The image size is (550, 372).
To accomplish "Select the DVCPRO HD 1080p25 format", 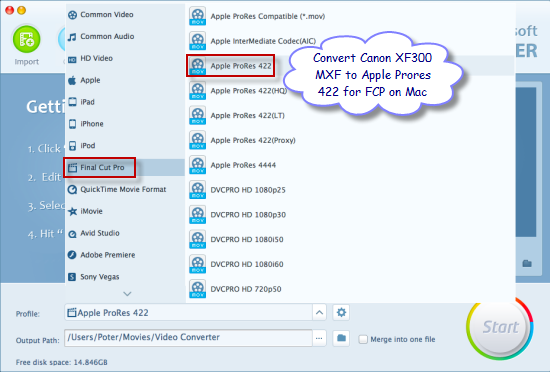I will [237, 190].
